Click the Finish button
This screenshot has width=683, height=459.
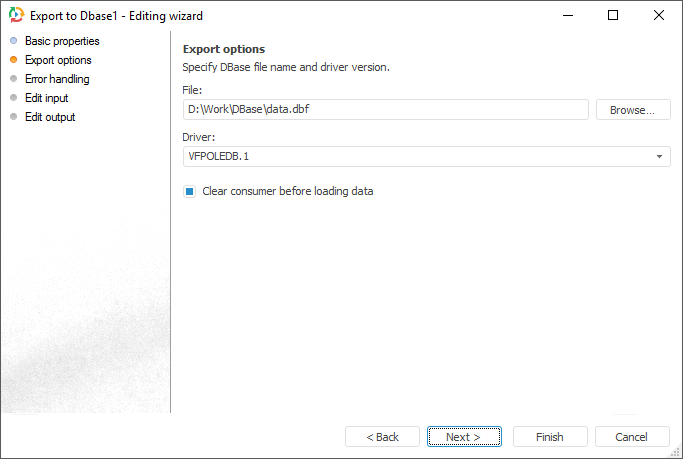[x=550, y=437]
